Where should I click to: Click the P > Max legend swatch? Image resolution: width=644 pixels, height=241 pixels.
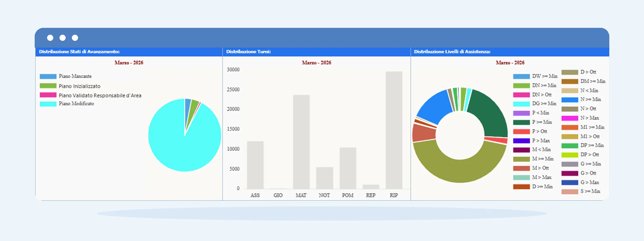tap(521, 141)
